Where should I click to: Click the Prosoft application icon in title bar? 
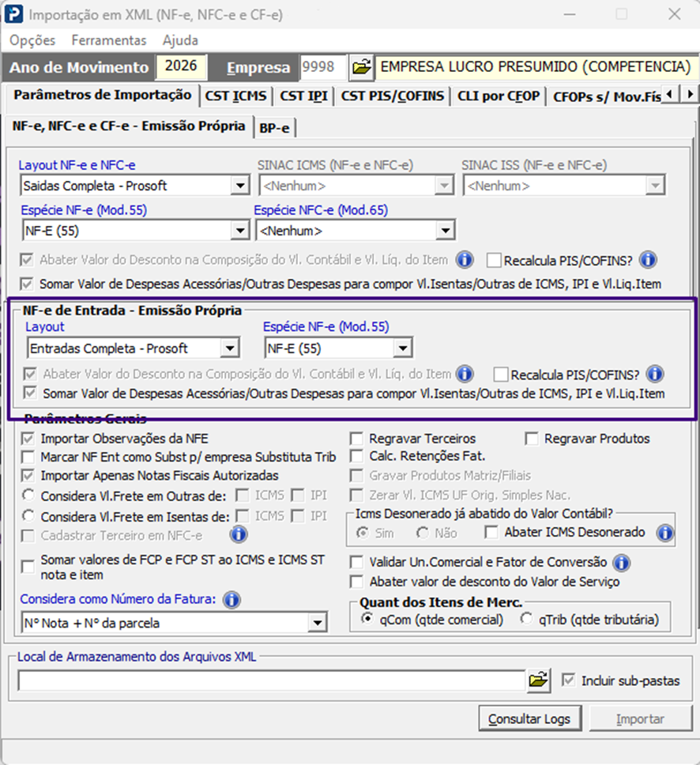click(x=13, y=14)
